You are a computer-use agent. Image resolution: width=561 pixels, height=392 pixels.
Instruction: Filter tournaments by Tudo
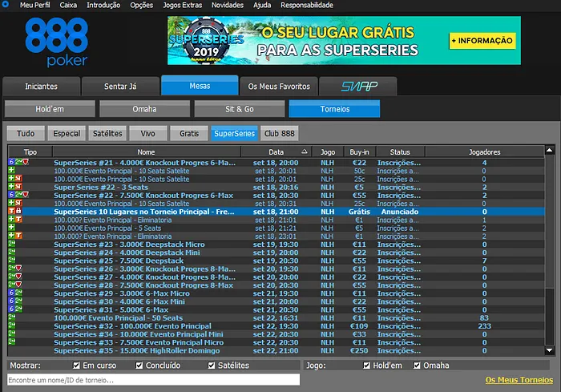tap(26, 134)
